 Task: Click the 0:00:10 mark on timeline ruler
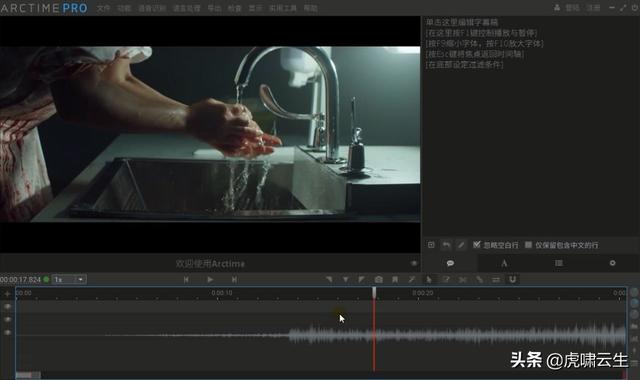click(x=222, y=293)
